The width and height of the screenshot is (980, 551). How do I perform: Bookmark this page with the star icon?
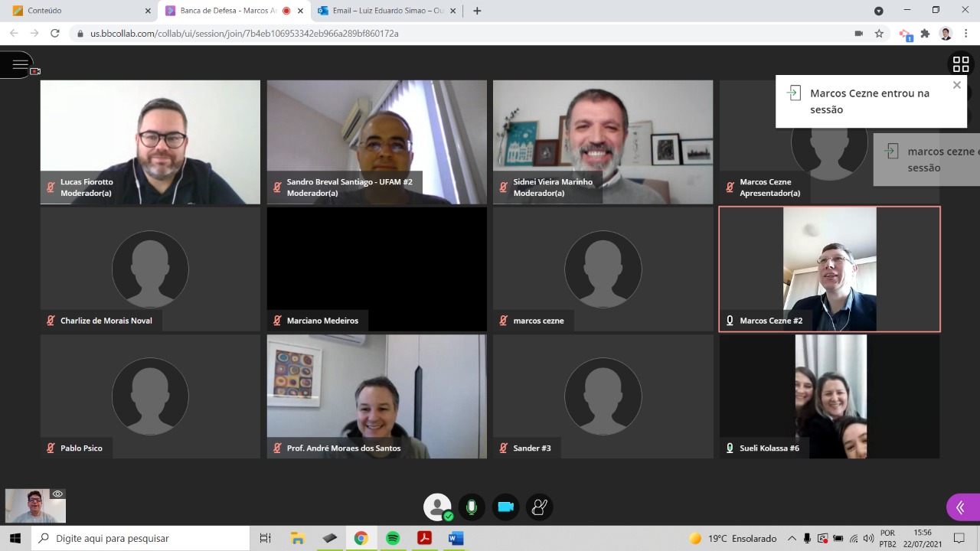click(879, 34)
